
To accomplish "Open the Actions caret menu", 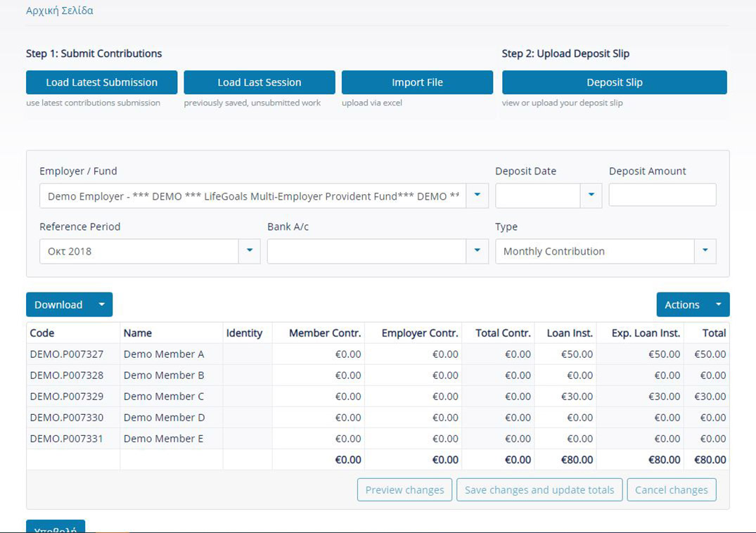I will (719, 304).
